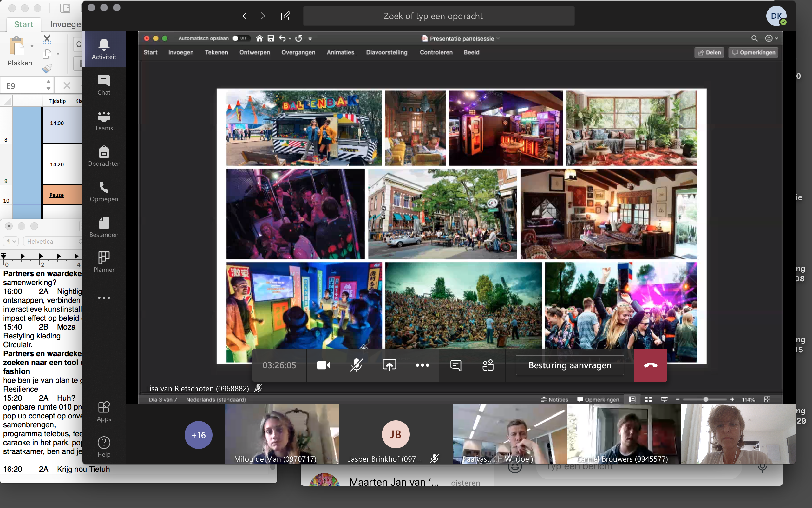Open Apps store in Teams sidebar
Image resolution: width=812 pixels, height=508 pixels.
coord(104,411)
